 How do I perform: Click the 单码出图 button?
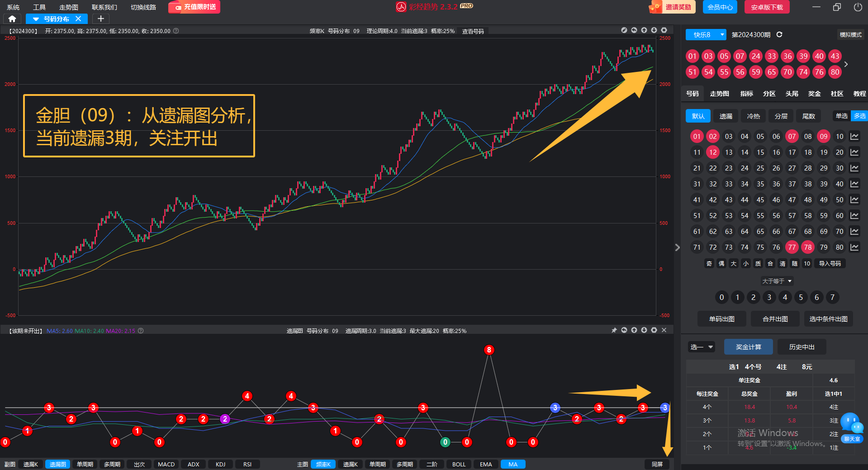coord(722,319)
